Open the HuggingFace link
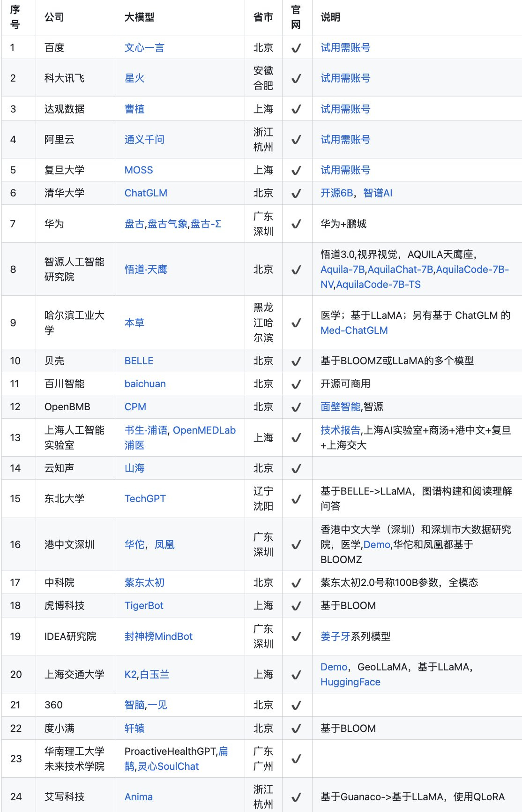 (x=350, y=682)
